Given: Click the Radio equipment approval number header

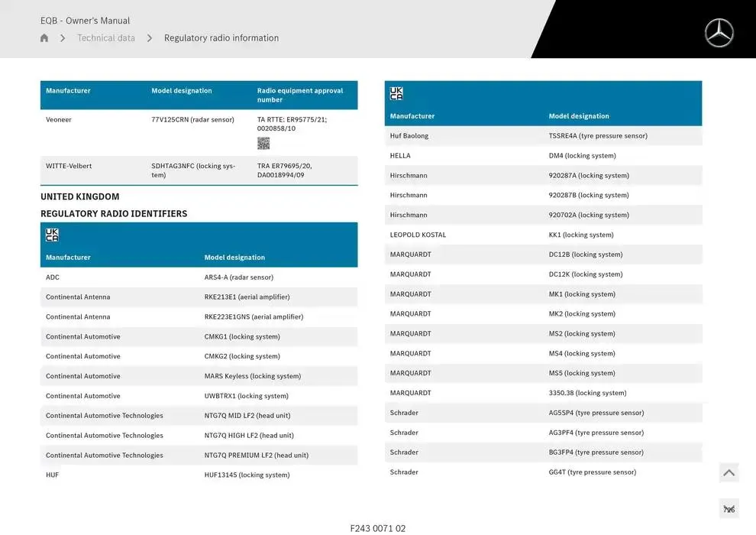Looking at the screenshot, I should [300, 95].
